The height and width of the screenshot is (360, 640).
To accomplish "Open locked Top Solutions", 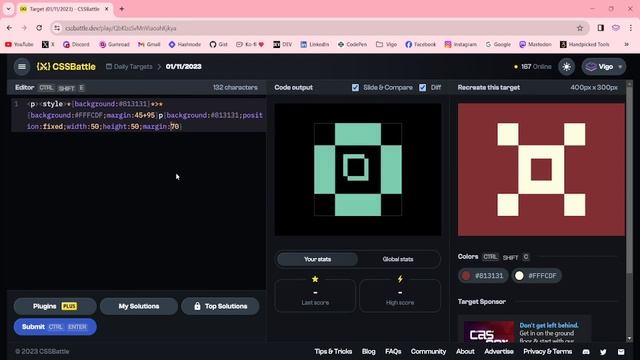I will coord(220,306).
